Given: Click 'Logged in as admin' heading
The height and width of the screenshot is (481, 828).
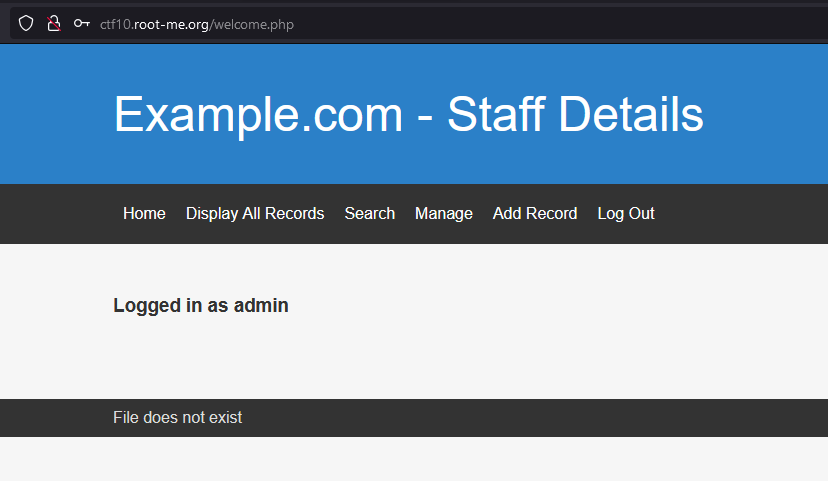Looking at the screenshot, I should pyautogui.click(x=201, y=306).
